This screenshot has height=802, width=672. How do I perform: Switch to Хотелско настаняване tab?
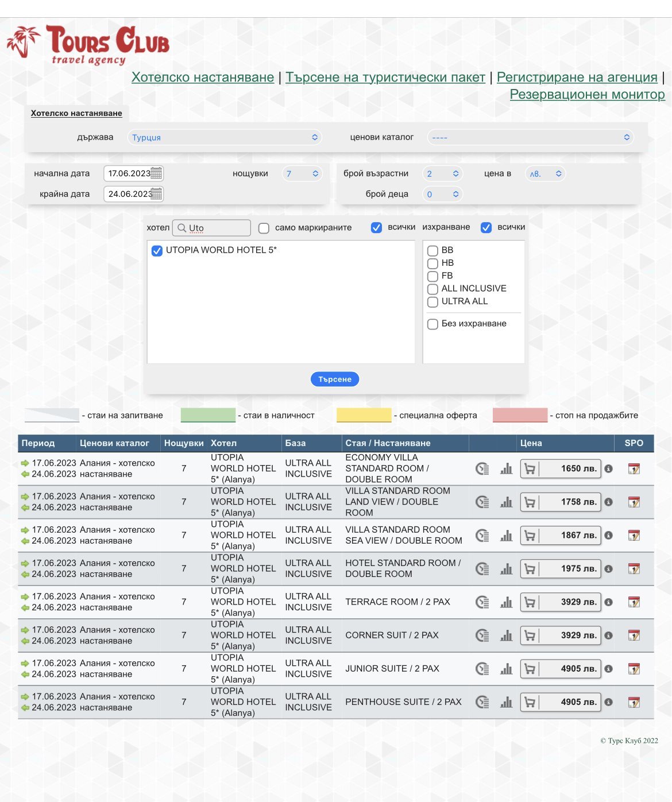(76, 113)
